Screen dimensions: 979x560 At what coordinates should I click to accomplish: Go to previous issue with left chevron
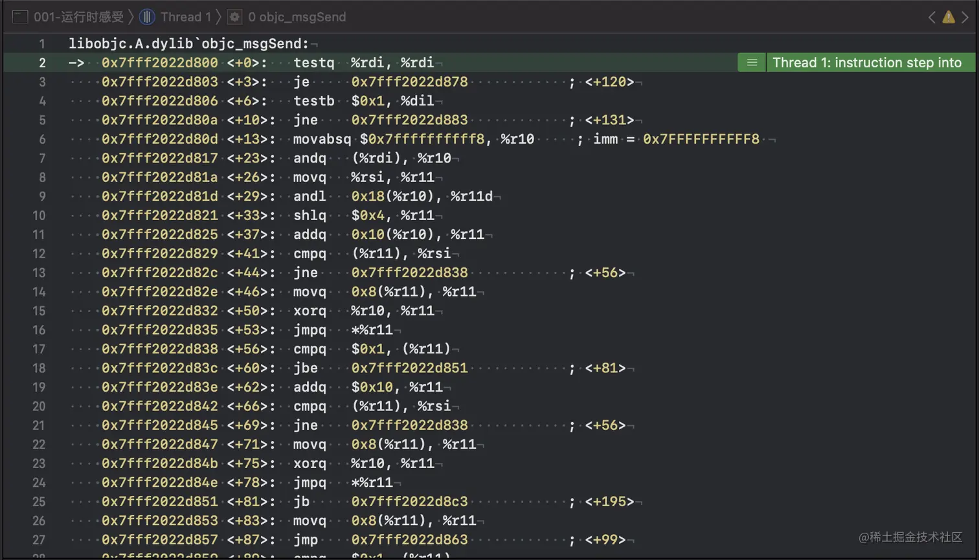click(x=932, y=17)
